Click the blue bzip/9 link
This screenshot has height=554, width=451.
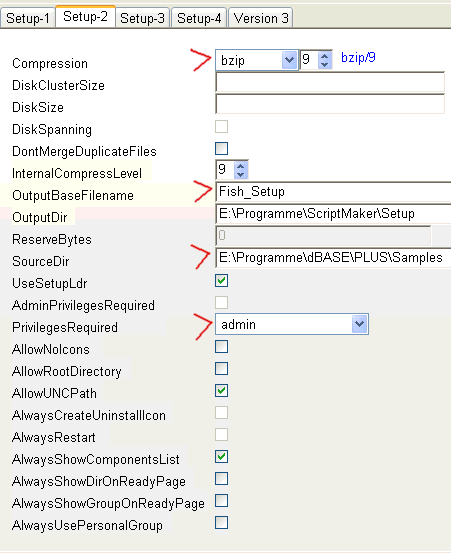(358, 57)
